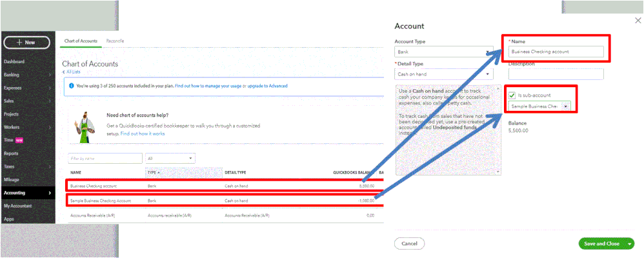This screenshot has height=258, width=644.
Task: Click the 0.00 balance cell
Action: pos(370,215)
